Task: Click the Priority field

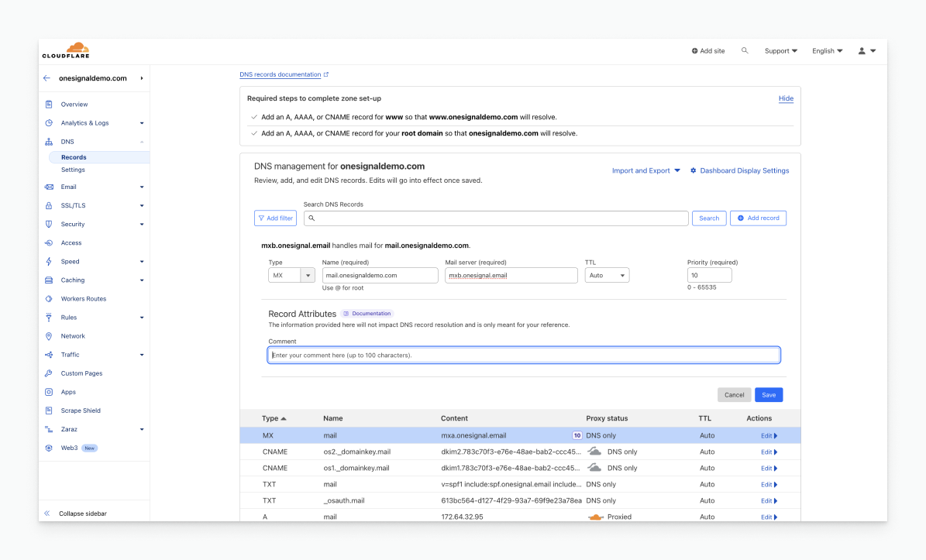Action: pyautogui.click(x=709, y=275)
